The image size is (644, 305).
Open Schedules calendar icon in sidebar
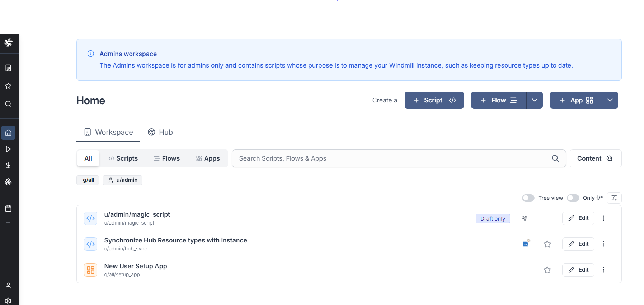(x=8, y=208)
